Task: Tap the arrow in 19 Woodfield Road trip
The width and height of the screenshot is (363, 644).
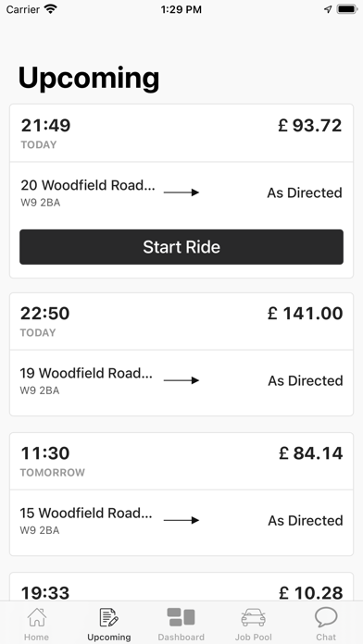Action: click(x=181, y=380)
